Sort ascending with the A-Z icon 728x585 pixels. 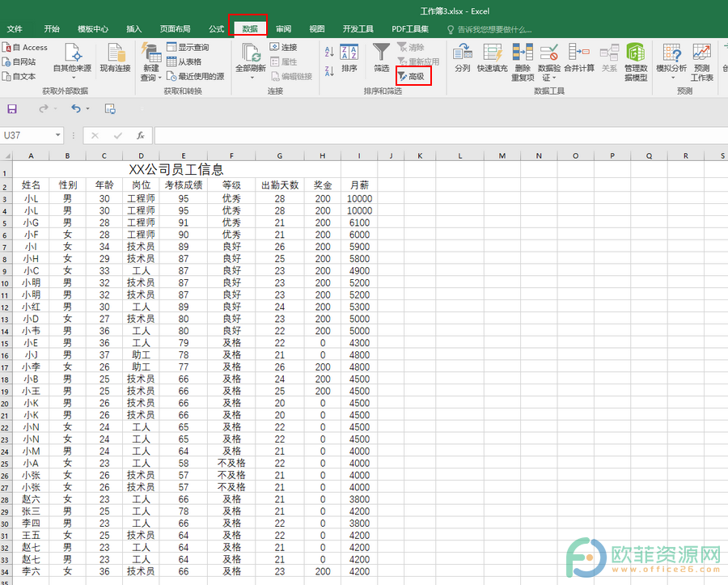coord(329,52)
